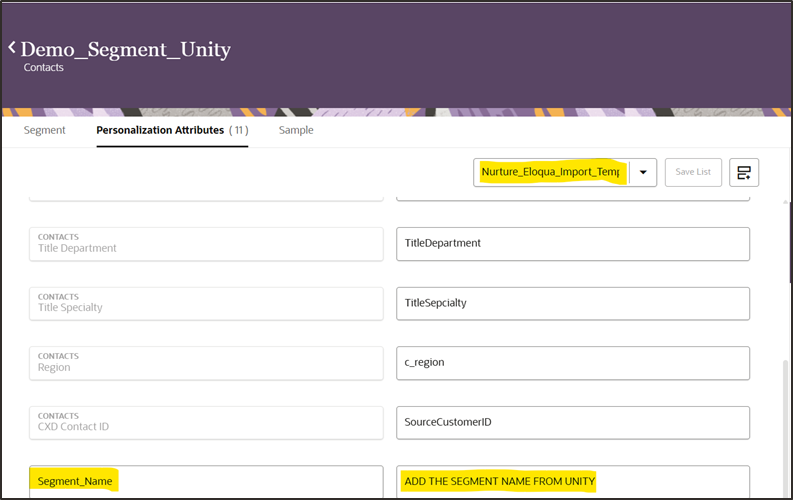Edit the TitleDepartment name field
793x500 pixels.
click(573, 244)
